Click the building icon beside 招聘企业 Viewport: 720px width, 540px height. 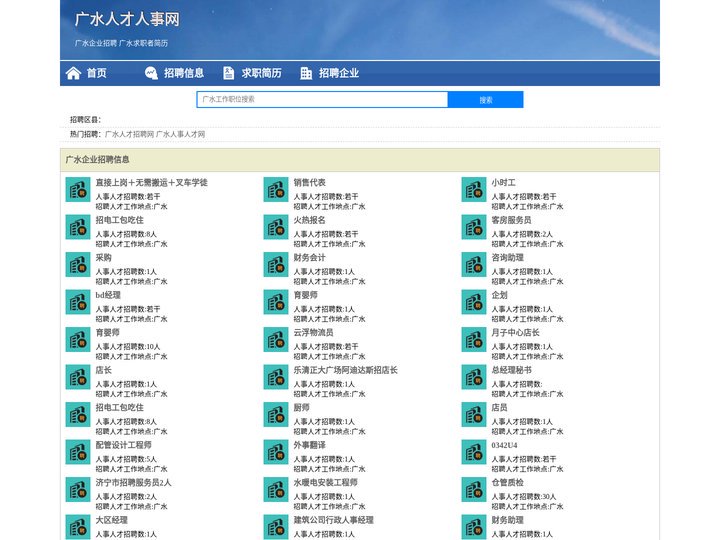coord(306,73)
